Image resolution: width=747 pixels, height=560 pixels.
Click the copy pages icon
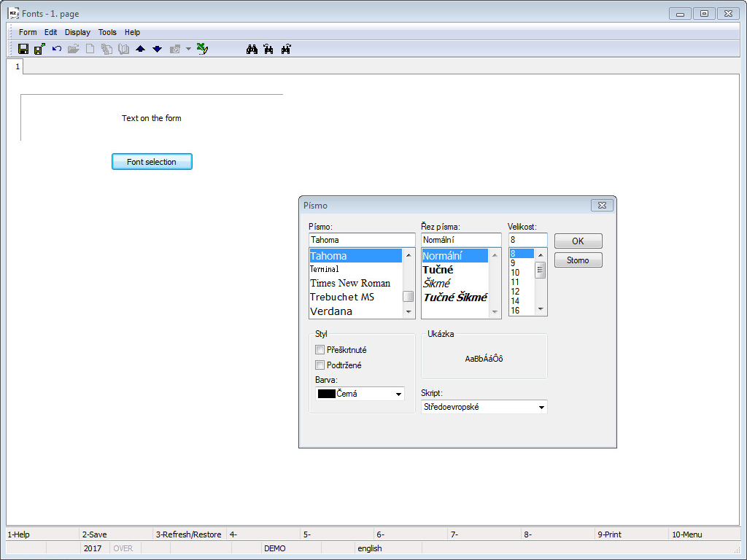(107, 49)
